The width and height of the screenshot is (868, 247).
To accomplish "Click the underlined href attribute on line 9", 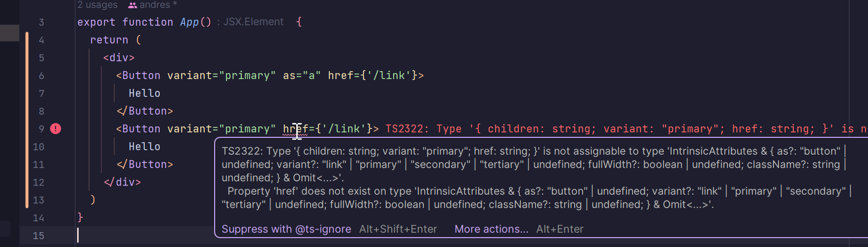I will [x=295, y=129].
